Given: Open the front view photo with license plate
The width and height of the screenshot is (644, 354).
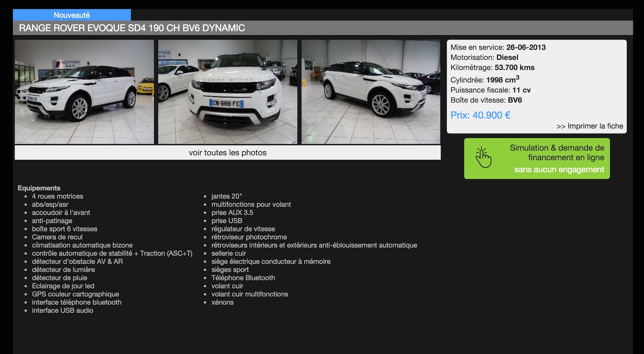Looking at the screenshot, I should (228, 92).
